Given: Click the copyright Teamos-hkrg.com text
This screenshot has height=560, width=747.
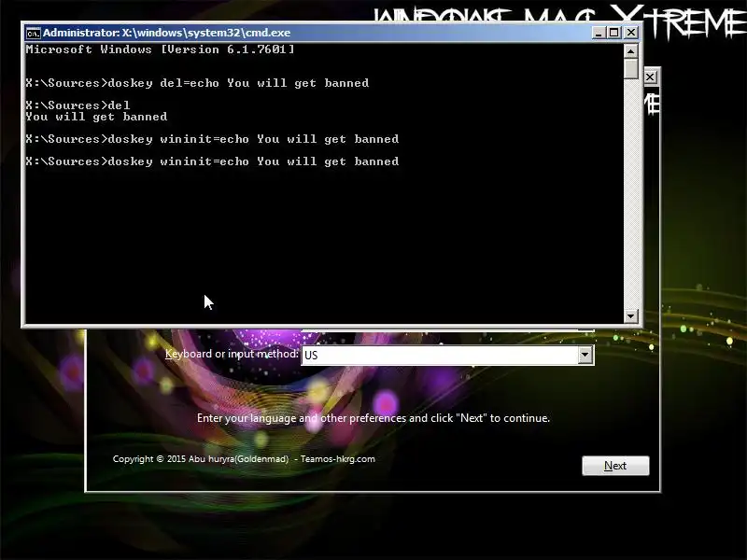Looking at the screenshot, I should pos(244,459).
